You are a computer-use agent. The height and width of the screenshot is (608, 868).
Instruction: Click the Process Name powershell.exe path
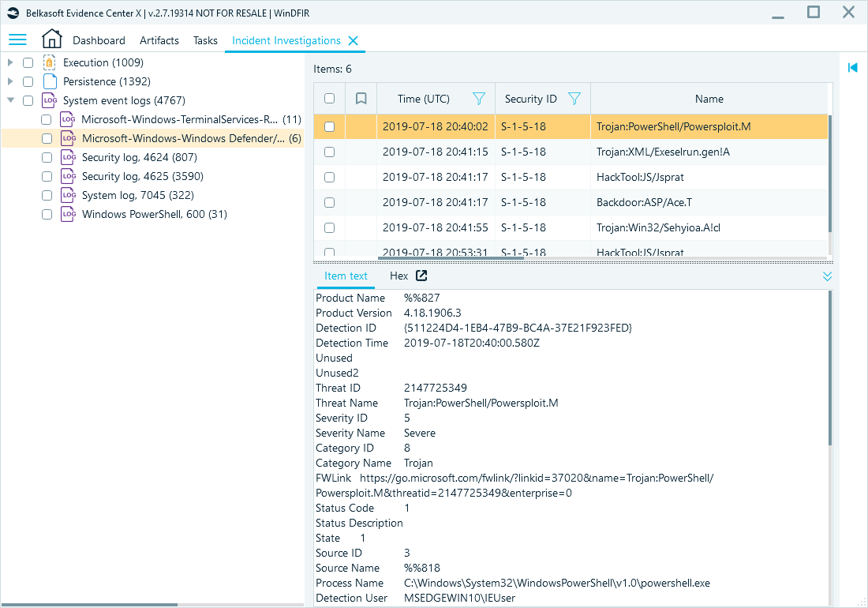557,583
